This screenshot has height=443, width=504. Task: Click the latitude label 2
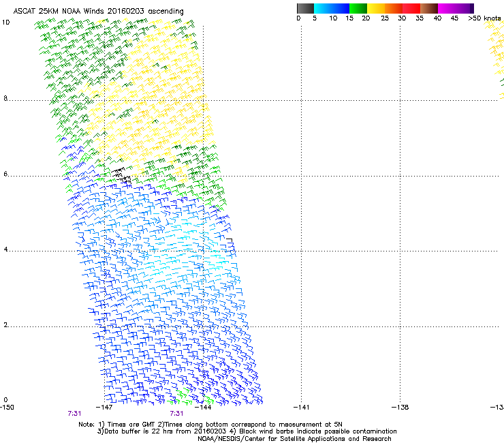click(x=5, y=325)
